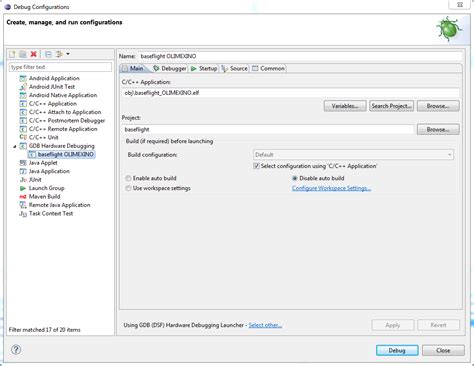Click the help question mark icon

[16, 350]
